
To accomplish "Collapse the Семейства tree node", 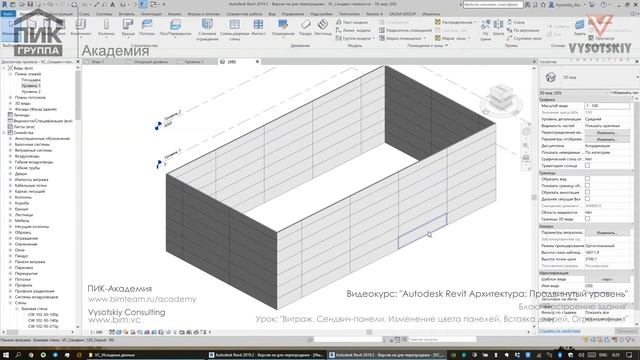I will (4, 133).
